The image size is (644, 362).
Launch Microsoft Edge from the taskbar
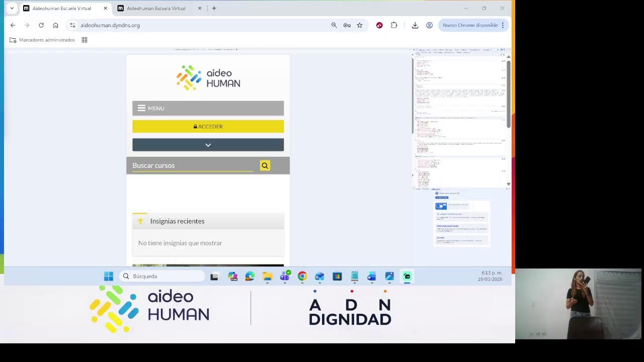click(250, 276)
